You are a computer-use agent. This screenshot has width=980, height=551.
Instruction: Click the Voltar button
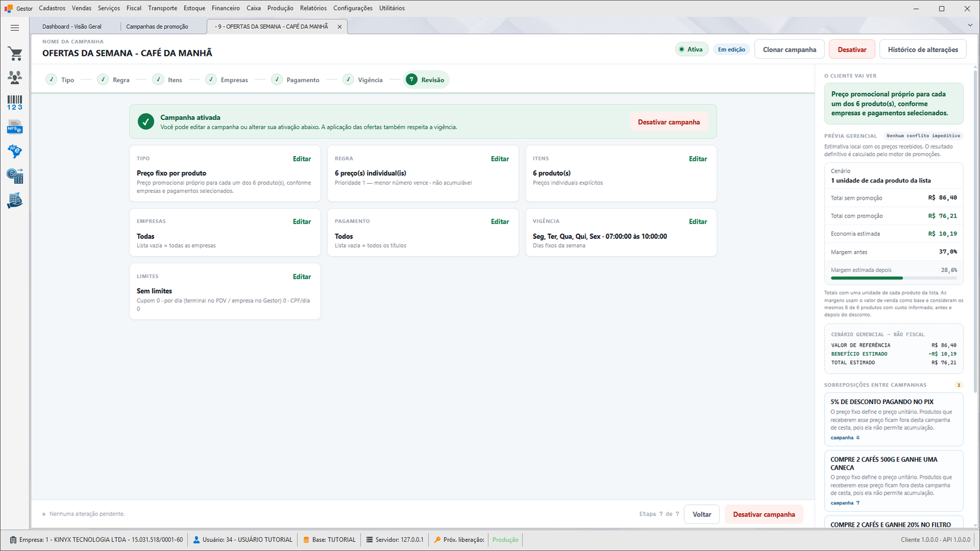(702, 514)
